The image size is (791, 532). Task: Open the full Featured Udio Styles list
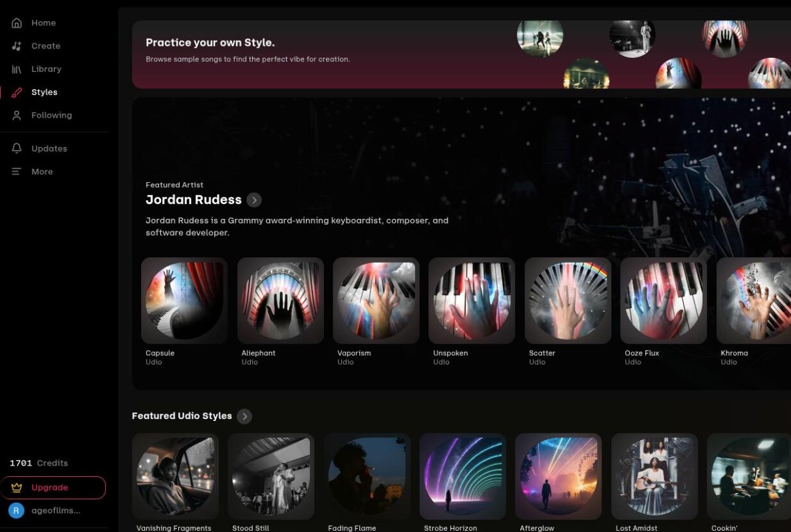(244, 416)
